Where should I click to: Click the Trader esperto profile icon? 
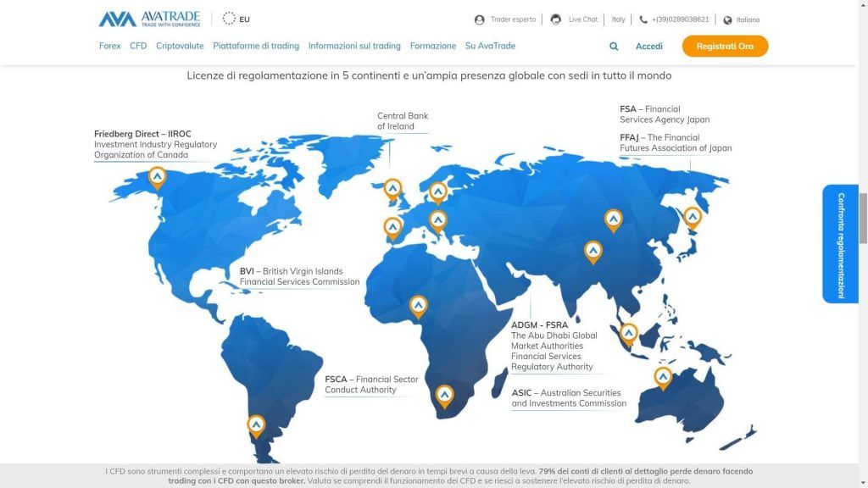[x=480, y=19]
